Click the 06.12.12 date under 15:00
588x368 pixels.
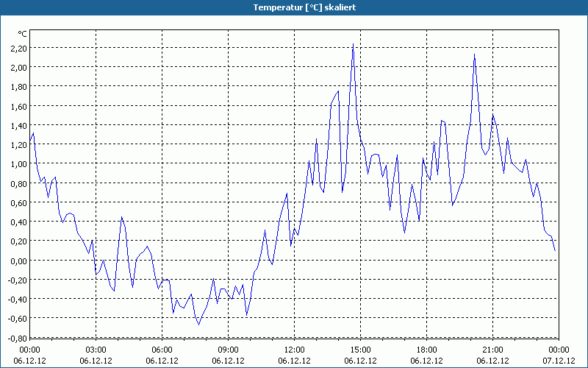[360, 361]
